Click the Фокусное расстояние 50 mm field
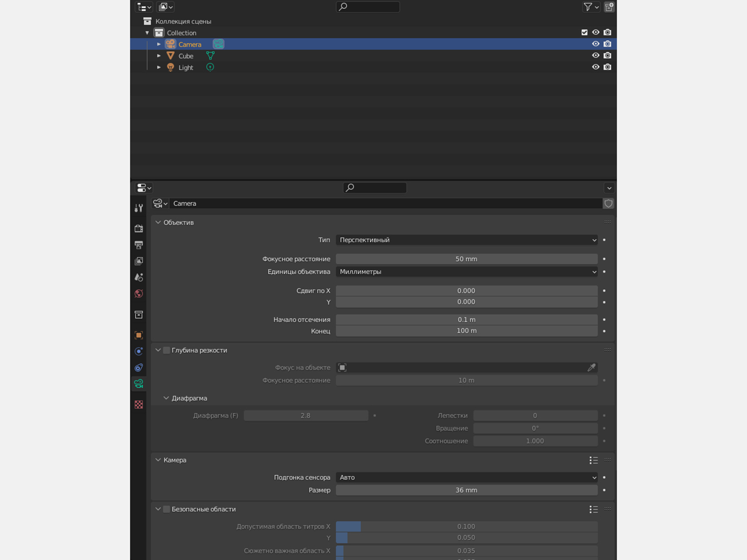The width and height of the screenshot is (747, 560). tap(466, 259)
